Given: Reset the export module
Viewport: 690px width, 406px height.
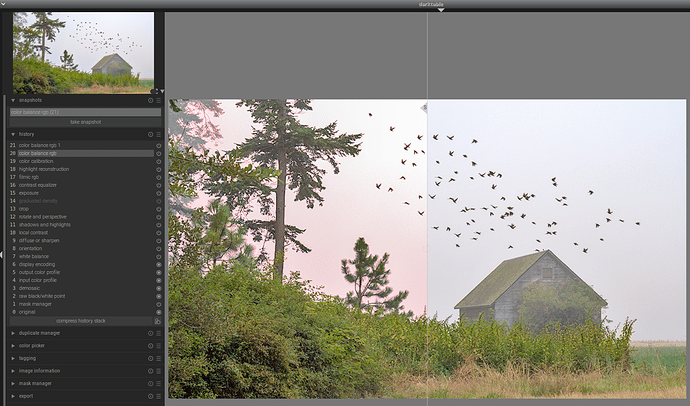Looking at the screenshot, I should (150, 396).
